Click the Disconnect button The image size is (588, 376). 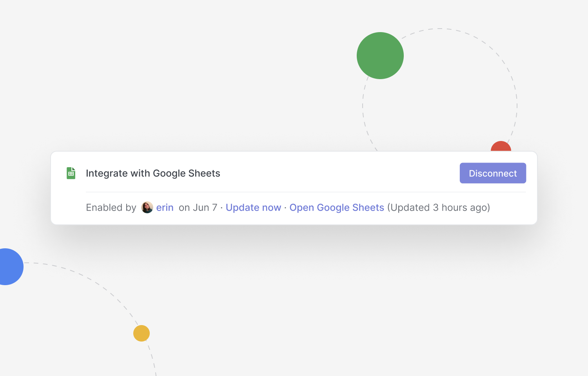click(493, 173)
